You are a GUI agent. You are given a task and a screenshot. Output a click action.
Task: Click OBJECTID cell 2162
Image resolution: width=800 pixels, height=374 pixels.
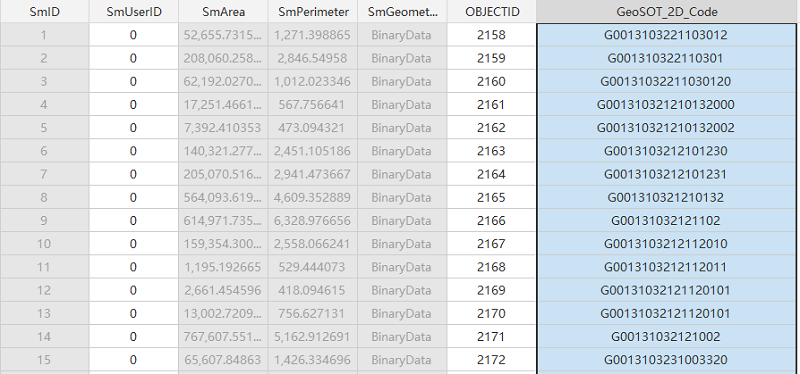(x=492, y=128)
